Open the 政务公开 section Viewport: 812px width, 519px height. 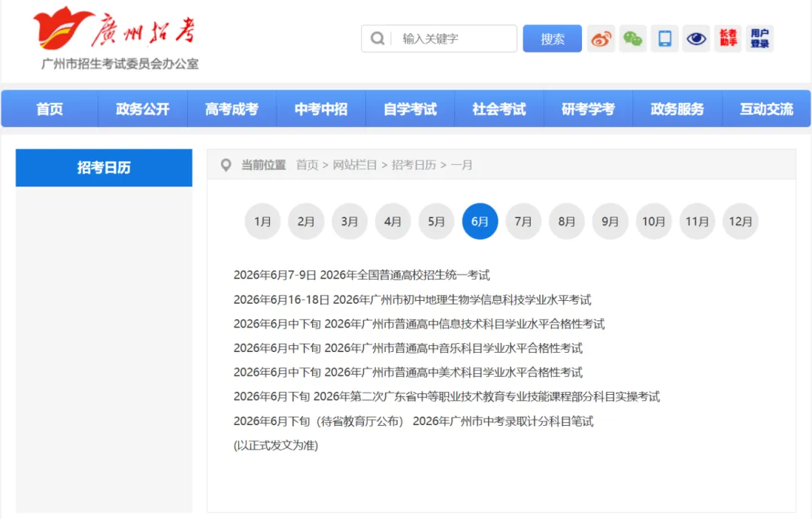pos(143,108)
